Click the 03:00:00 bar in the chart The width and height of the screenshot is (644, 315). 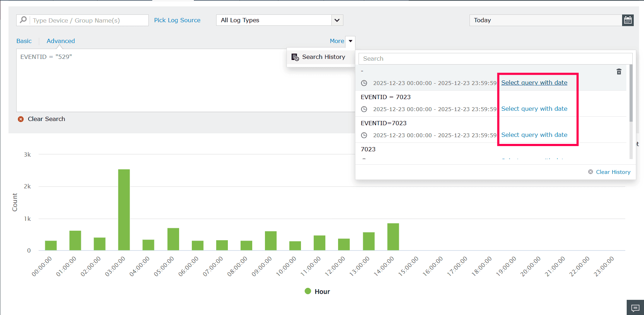tap(124, 210)
